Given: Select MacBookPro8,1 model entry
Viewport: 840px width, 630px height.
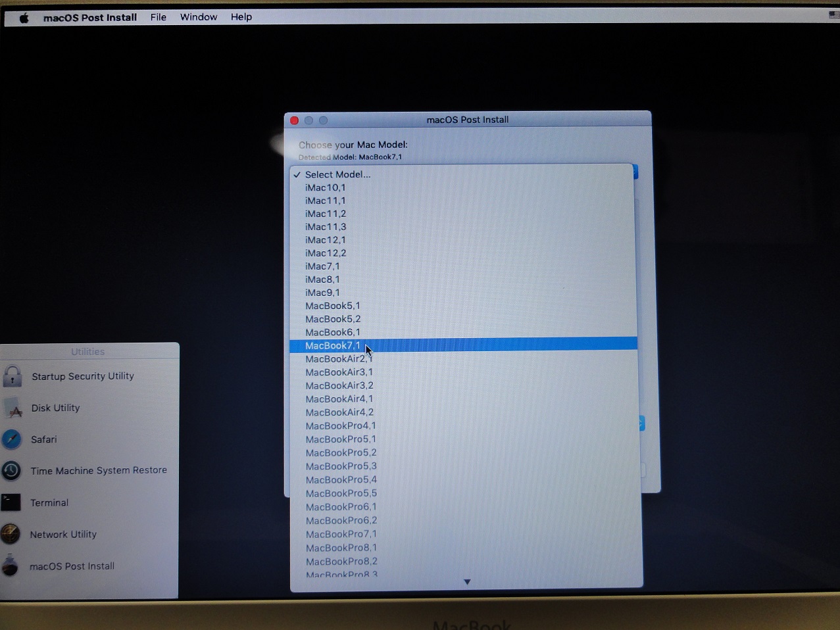Looking at the screenshot, I should click(x=466, y=548).
